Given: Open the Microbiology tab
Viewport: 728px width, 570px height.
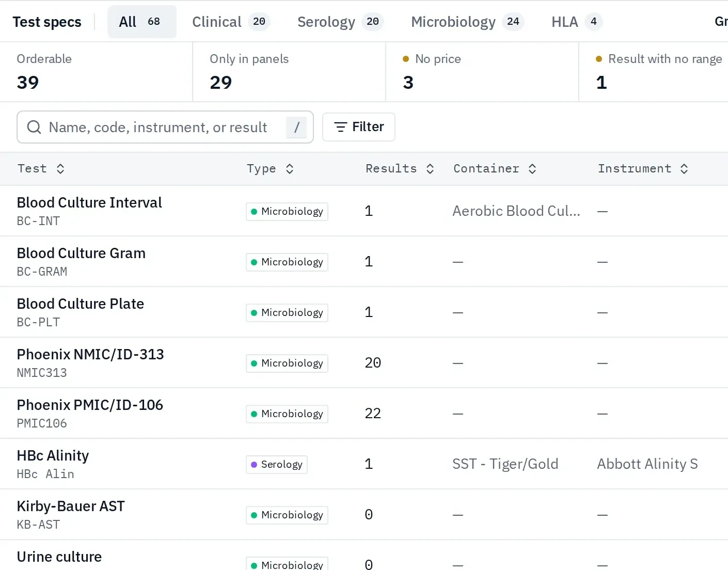Looking at the screenshot, I should [467, 22].
